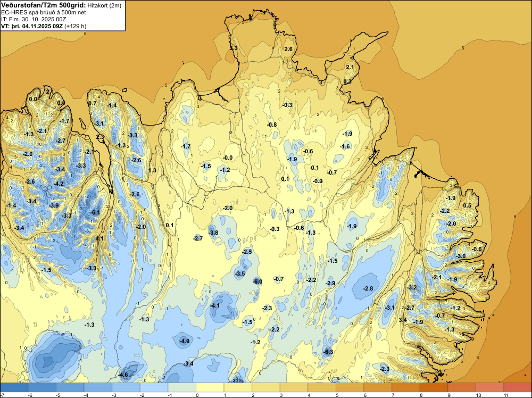Select the -6.3 temperature reading

coord(328,352)
